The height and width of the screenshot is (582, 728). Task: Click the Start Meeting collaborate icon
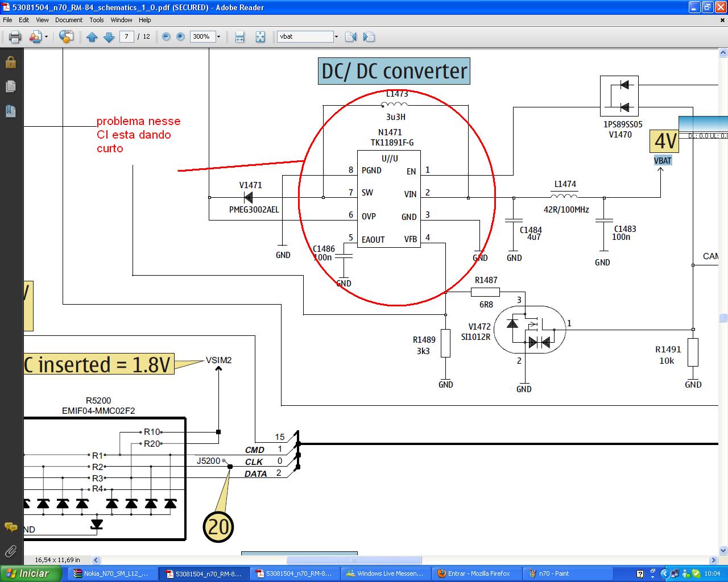35,37
